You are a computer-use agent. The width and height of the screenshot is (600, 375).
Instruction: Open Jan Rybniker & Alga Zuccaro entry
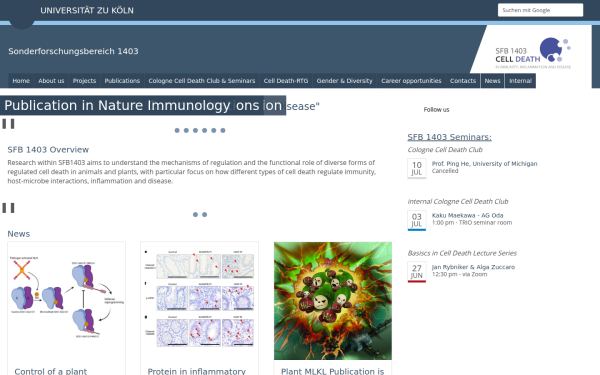click(473, 267)
